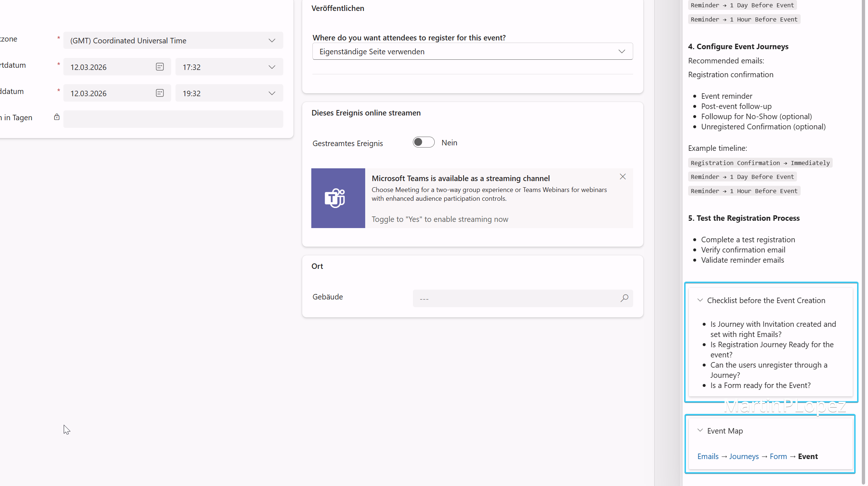Collapse the Event Map section
This screenshot has width=868, height=486.
[x=700, y=430]
